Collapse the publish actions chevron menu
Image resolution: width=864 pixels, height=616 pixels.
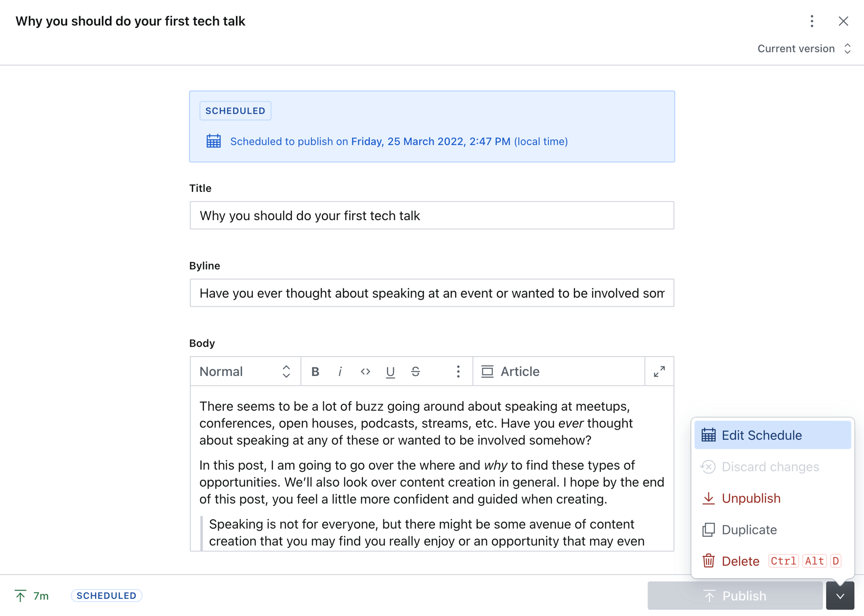click(x=840, y=596)
